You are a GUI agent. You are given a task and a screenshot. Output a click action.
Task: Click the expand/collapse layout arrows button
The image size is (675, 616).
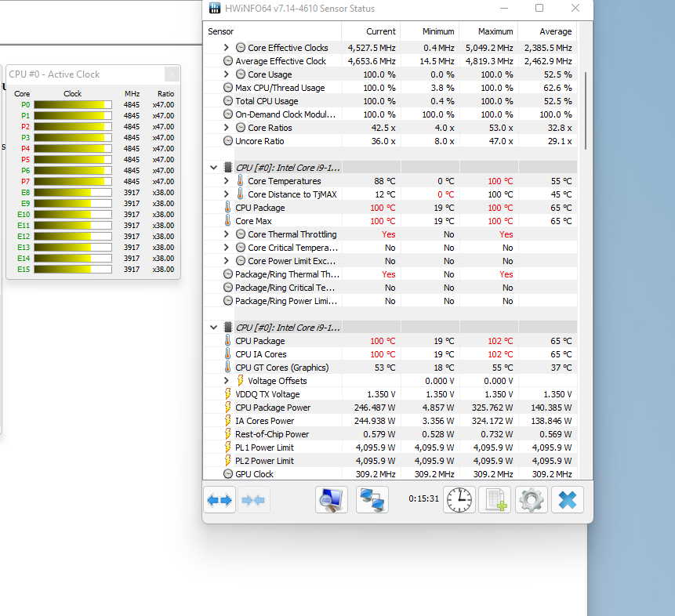point(220,500)
